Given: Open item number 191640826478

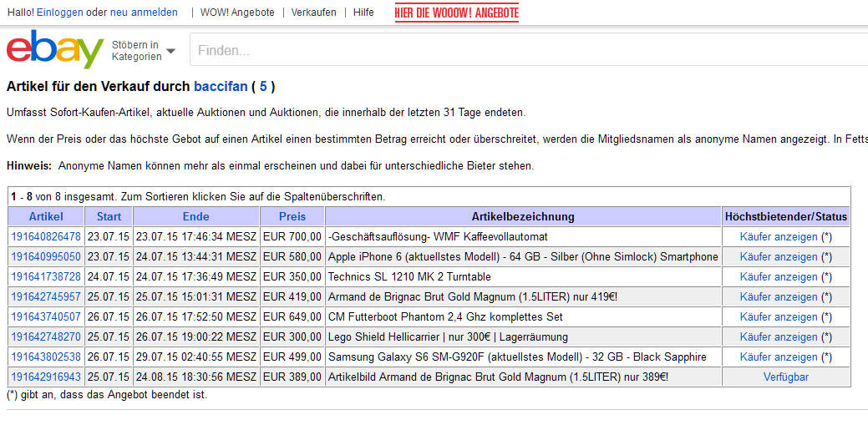Looking at the screenshot, I should (46, 237).
